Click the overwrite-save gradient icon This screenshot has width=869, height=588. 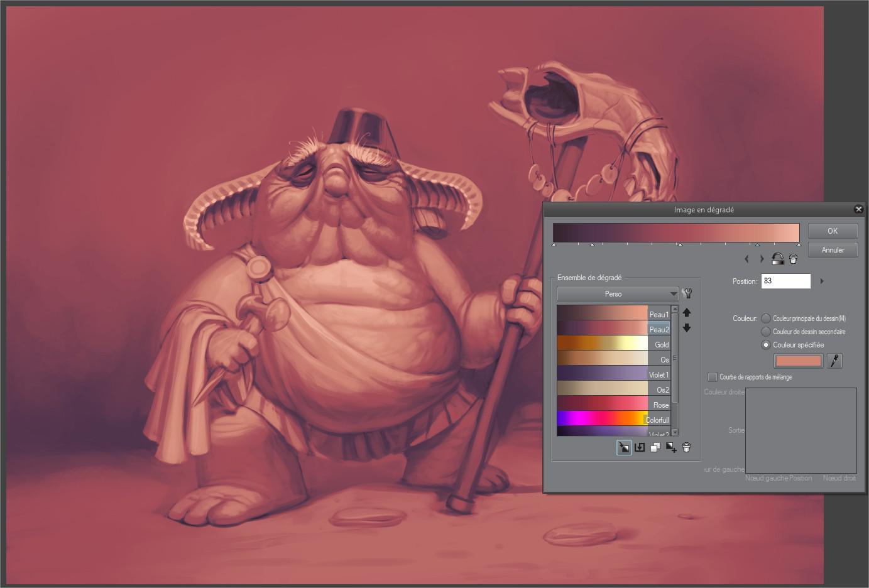tap(640, 447)
